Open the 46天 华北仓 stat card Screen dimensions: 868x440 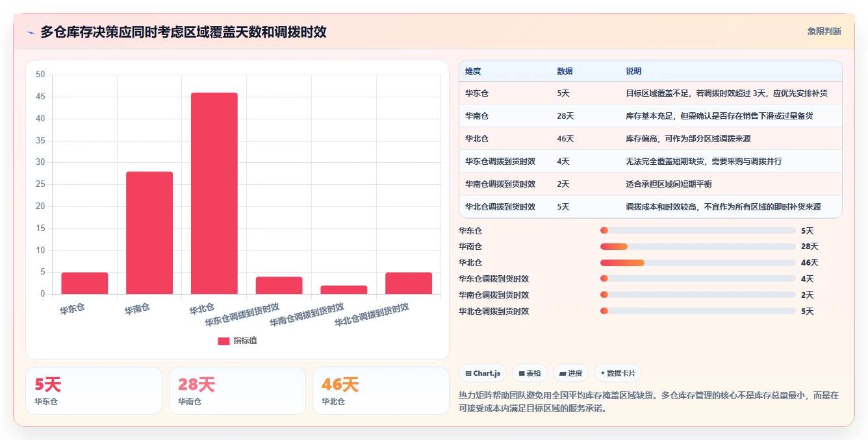tap(381, 391)
